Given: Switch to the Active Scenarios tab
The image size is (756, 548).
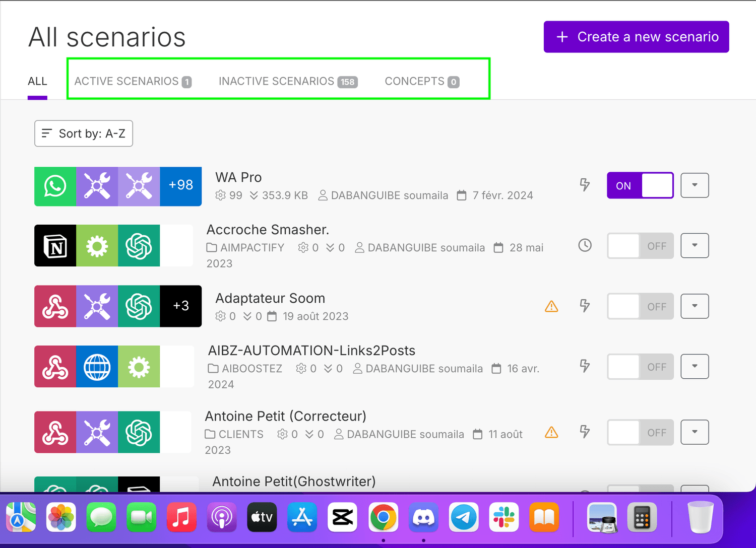Looking at the screenshot, I should click(133, 81).
